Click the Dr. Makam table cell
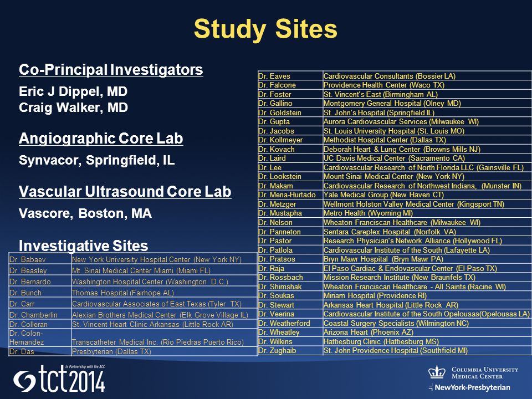 tap(290, 186)
